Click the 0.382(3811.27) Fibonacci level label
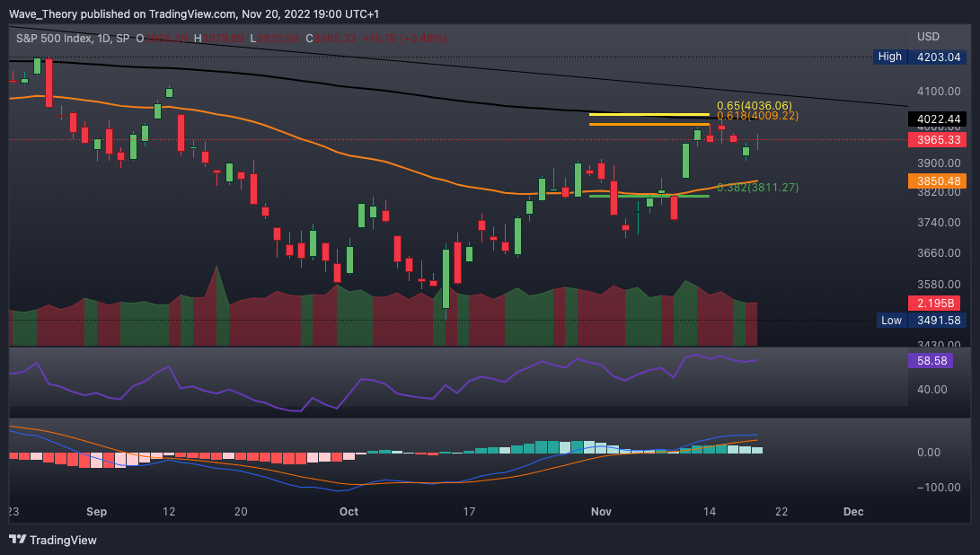 (757, 188)
